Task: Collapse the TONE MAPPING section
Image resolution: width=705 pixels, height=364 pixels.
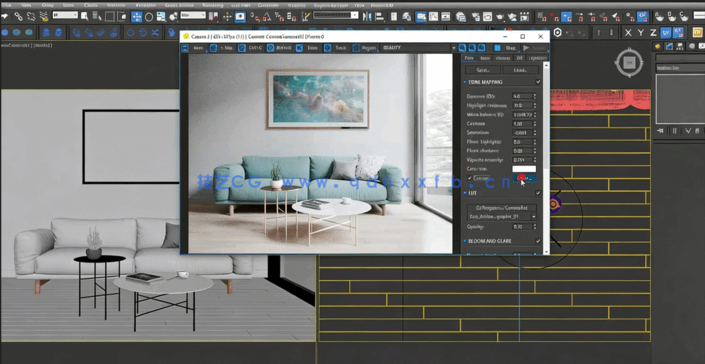Action: [465, 82]
